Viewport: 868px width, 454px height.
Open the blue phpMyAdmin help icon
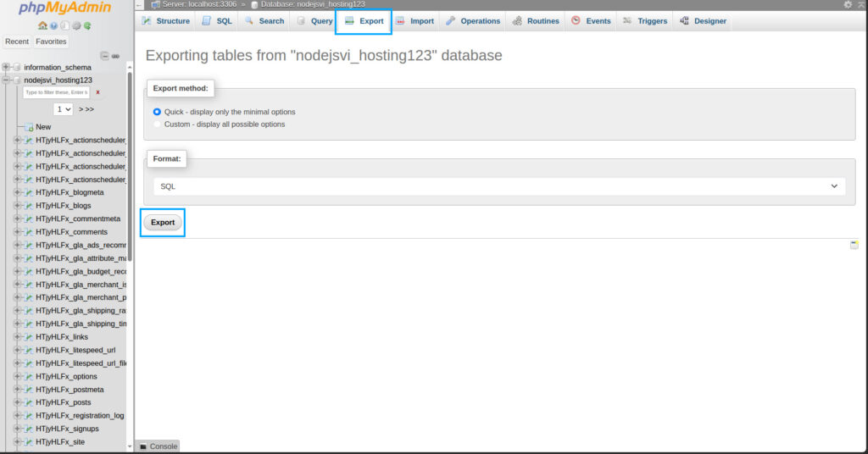click(53, 25)
